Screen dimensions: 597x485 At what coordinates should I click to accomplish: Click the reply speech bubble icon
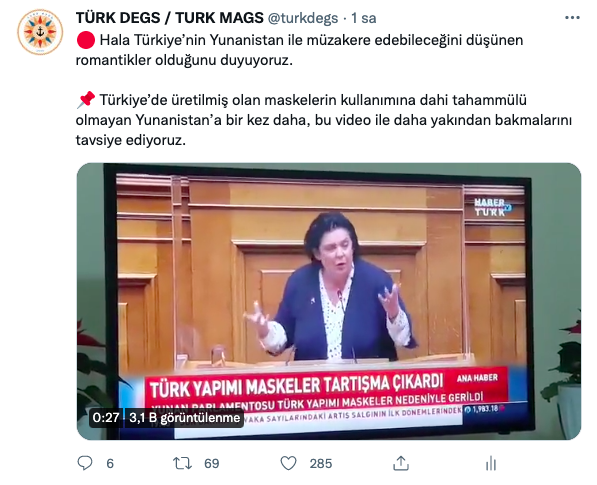(85, 463)
